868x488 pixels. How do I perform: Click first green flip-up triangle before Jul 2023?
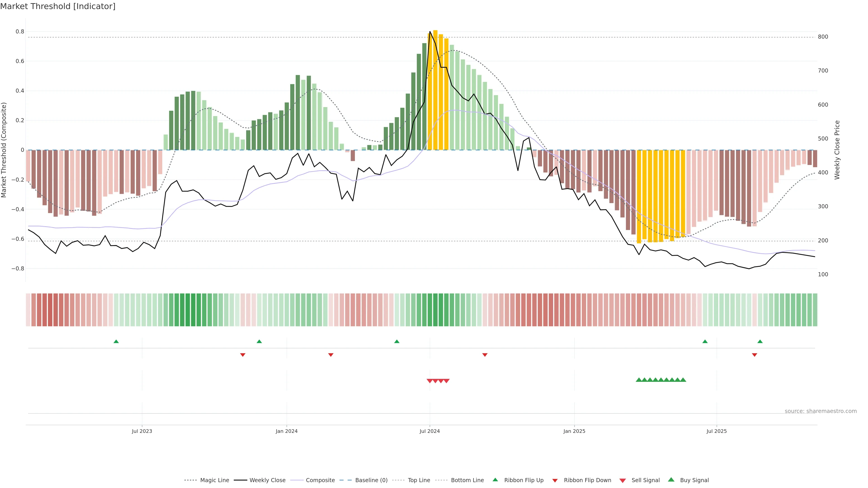pos(116,342)
